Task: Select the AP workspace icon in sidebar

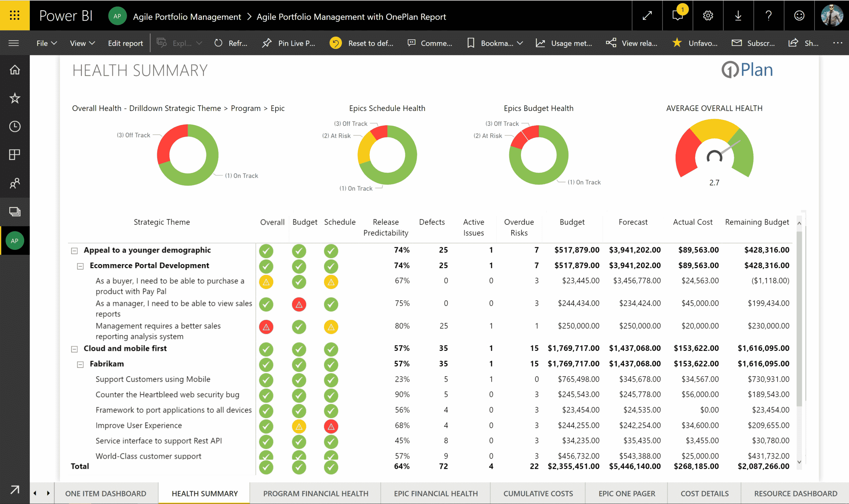Action: [15, 241]
